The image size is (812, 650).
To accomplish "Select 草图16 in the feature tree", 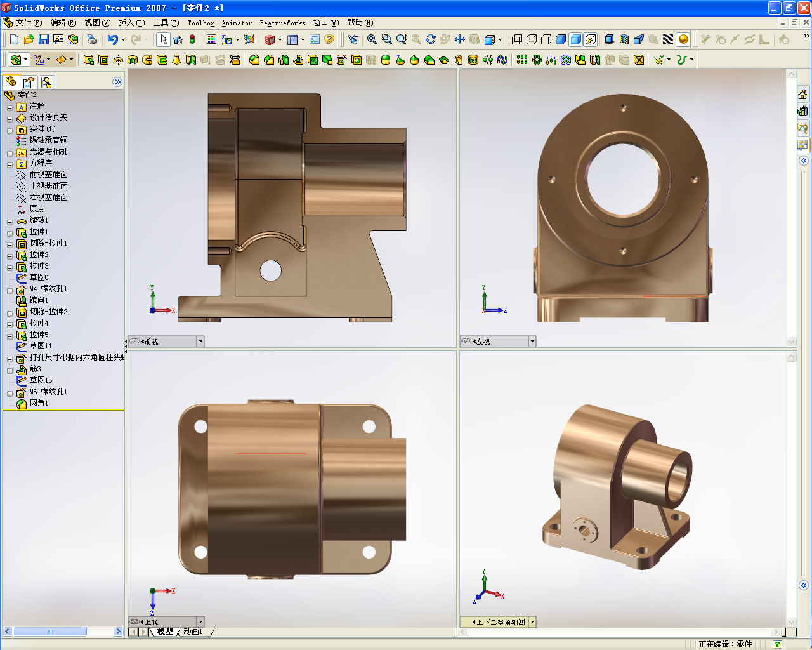I will [41, 380].
